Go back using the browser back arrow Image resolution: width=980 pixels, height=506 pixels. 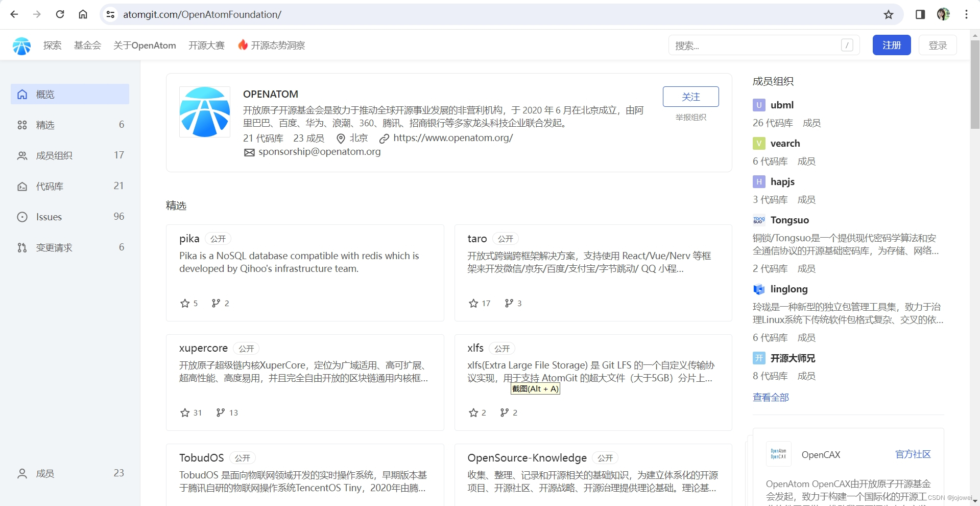click(14, 14)
